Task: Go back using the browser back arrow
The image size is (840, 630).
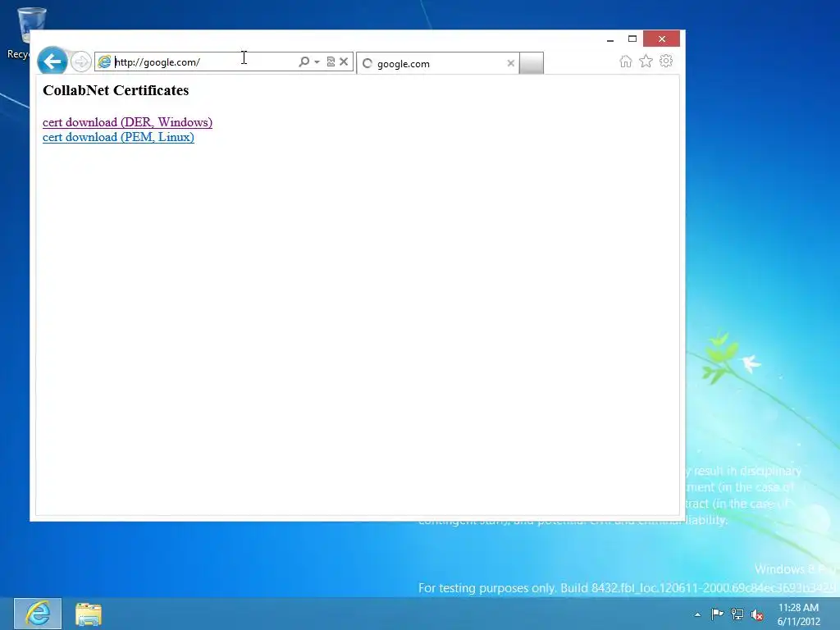Action: pos(52,62)
